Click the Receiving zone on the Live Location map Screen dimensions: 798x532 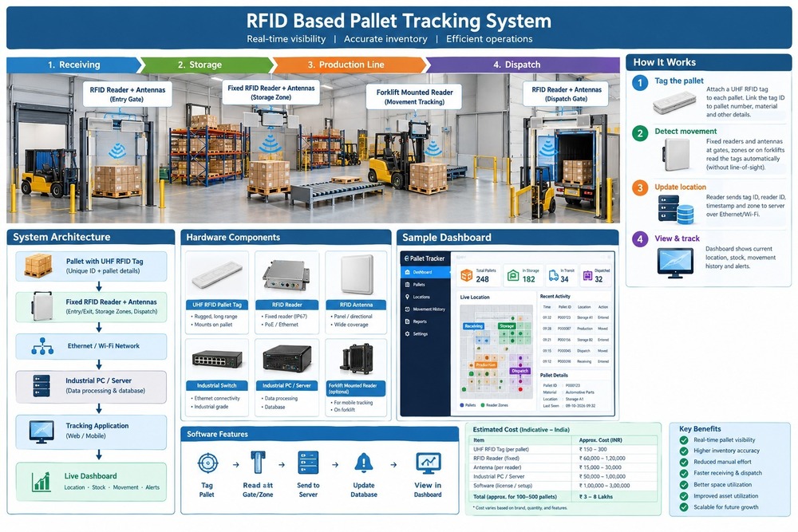pos(473,326)
